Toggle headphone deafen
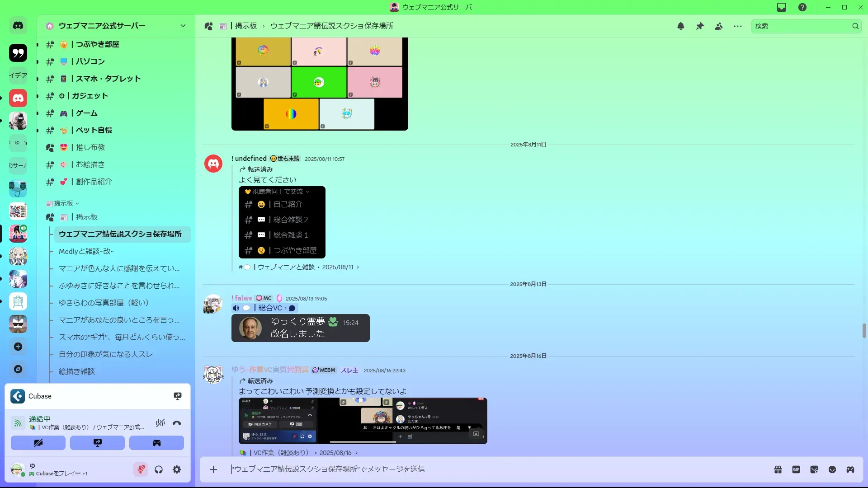Image resolution: width=868 pixels, height=488 pixels. click(159, 470)
